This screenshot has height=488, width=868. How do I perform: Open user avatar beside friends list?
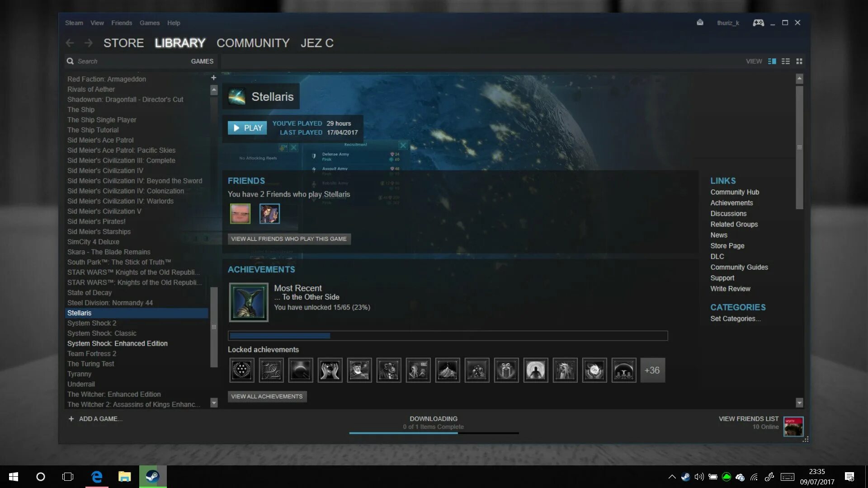[x=793, y=427]
